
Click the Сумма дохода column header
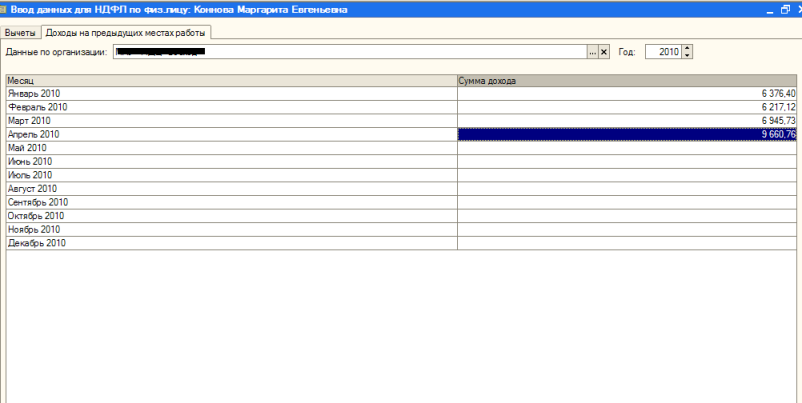click(x=627, y=81)
